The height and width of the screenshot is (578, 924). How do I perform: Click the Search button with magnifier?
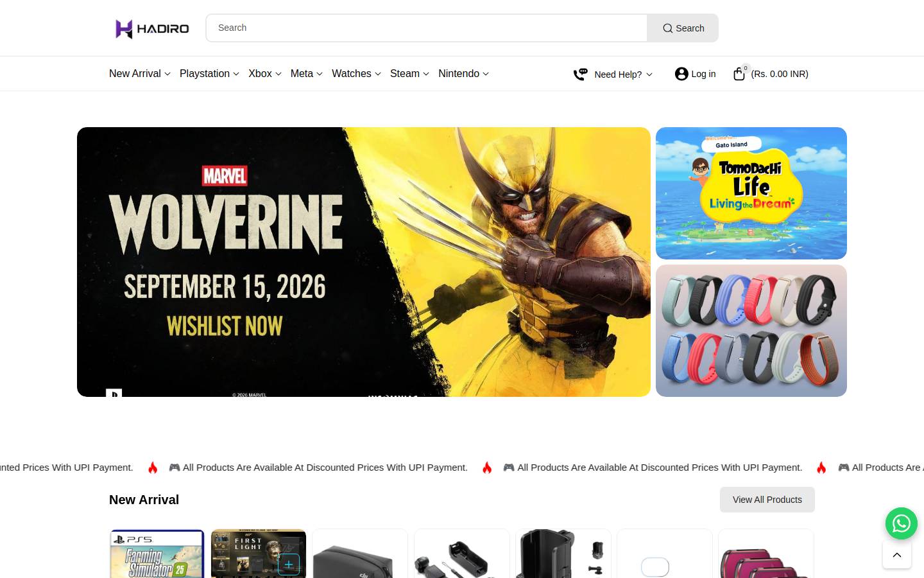tap(683, 28)
